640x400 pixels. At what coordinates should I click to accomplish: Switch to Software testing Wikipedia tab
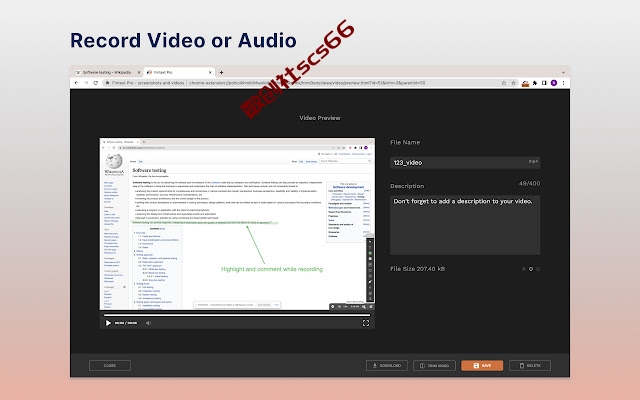click(107, 72)
